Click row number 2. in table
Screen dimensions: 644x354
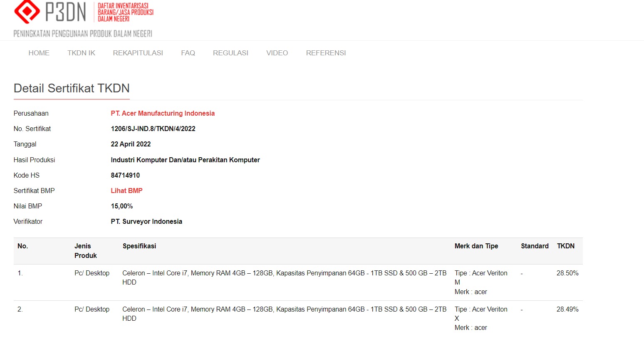pos(20,309)
